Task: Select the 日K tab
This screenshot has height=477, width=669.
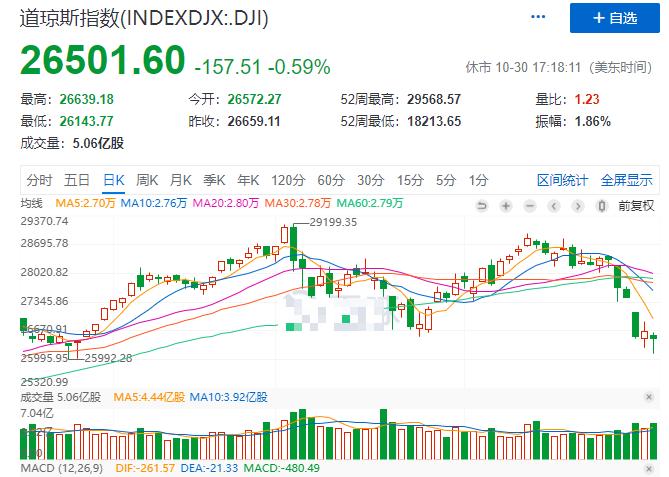Action: [x=113, y=180]
